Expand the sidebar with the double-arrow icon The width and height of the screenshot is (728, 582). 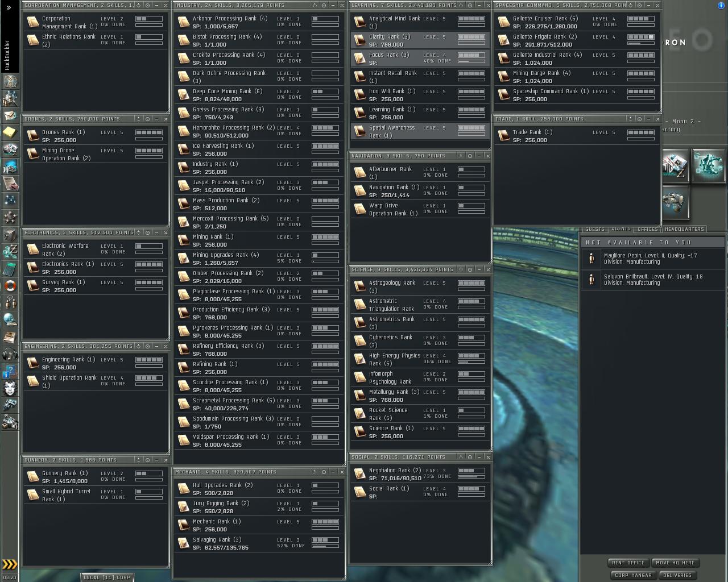point(9,7)
